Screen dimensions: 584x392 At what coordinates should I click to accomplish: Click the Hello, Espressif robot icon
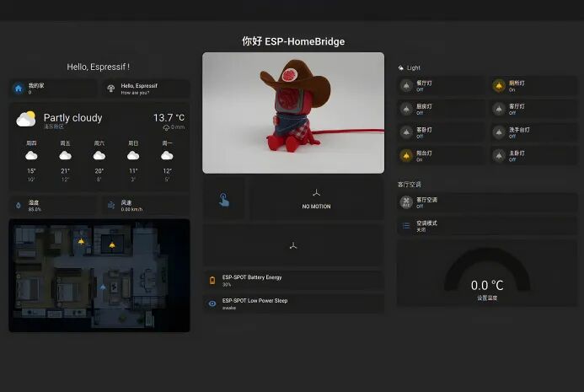[110, 89]
